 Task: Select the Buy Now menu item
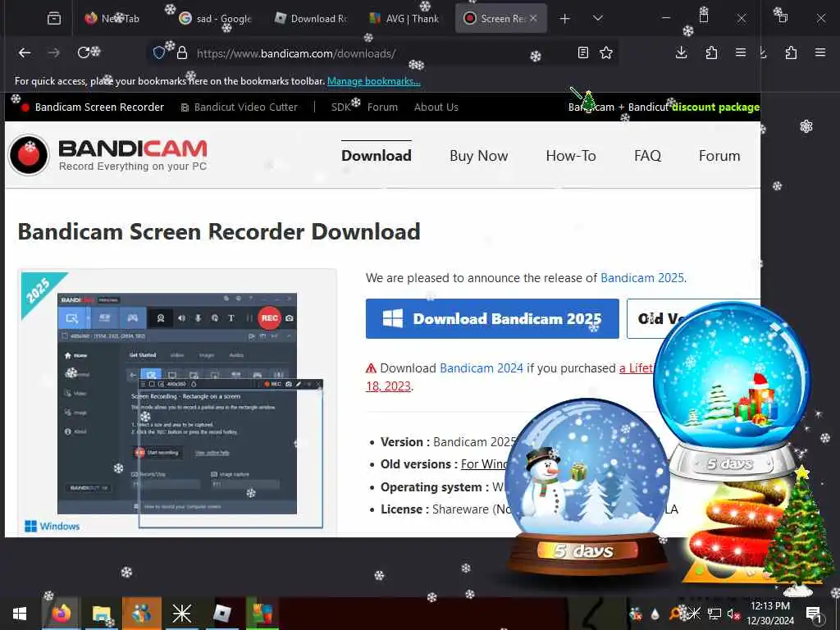tap(478, 156)
